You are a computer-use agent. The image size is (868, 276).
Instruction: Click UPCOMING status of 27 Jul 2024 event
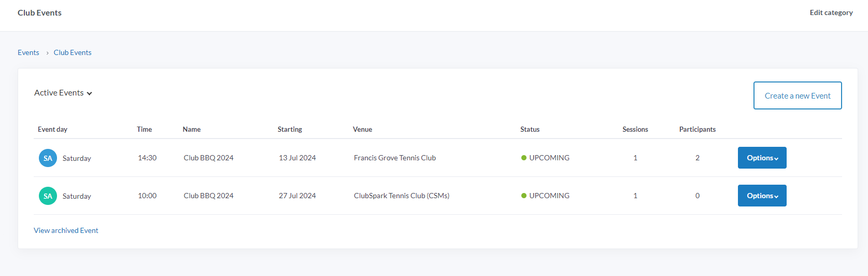pyautogui.click(x=548, y=196)
